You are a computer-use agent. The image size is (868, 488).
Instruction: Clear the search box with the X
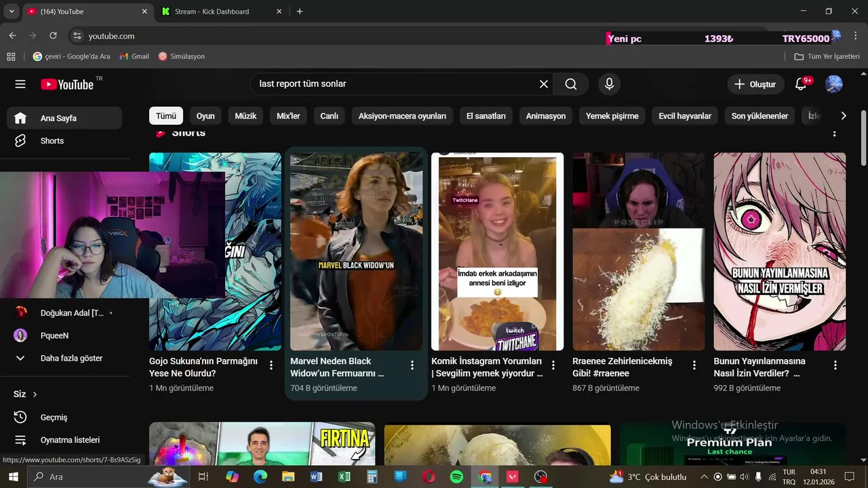click(x=544, y=84)
